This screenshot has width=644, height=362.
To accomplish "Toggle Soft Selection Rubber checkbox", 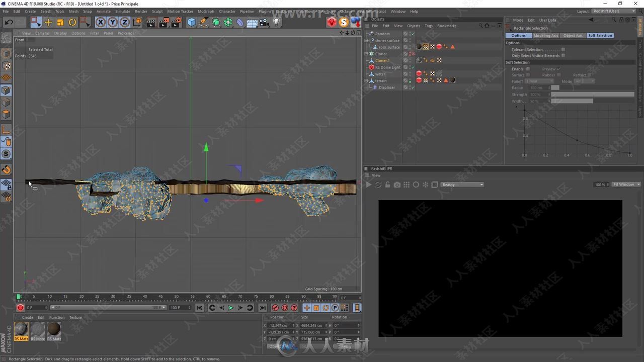I will pos(558,75).
